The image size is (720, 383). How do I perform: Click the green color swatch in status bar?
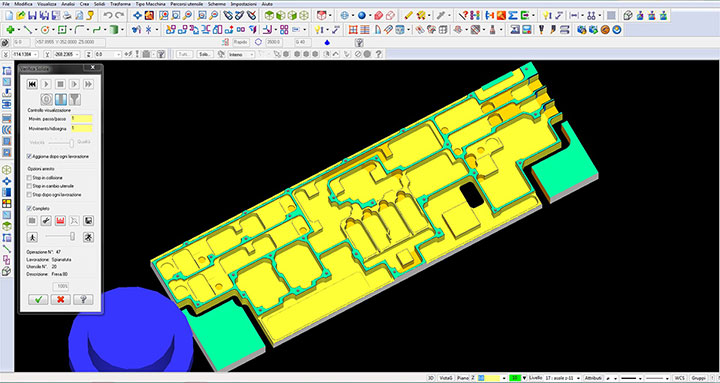point(515,378)
